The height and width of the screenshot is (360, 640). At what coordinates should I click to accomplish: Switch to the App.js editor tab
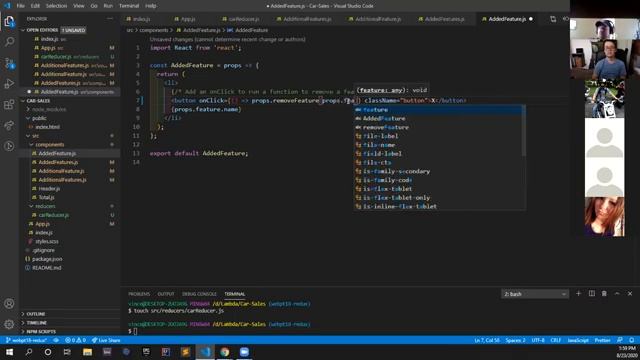pos(185,19)
